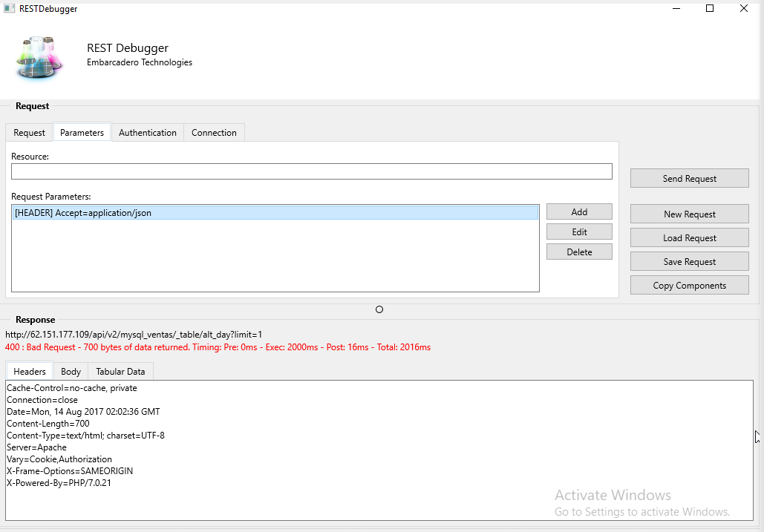Click the REST Debugger flask logo
Screen dimensions: 764x532
coord(39,57)
